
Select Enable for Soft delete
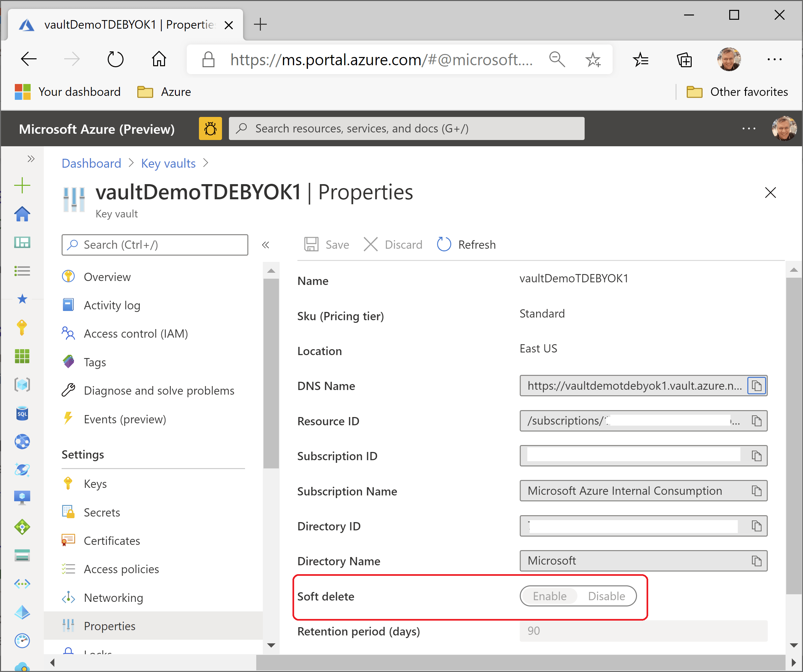(549, 596)
